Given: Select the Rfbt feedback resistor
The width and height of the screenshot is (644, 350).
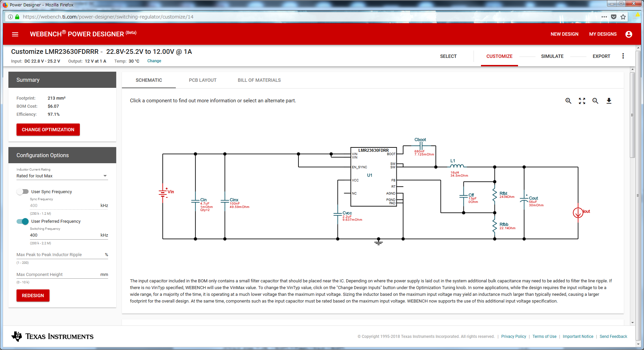Looking at the screenshot, I should click(495, 194).
